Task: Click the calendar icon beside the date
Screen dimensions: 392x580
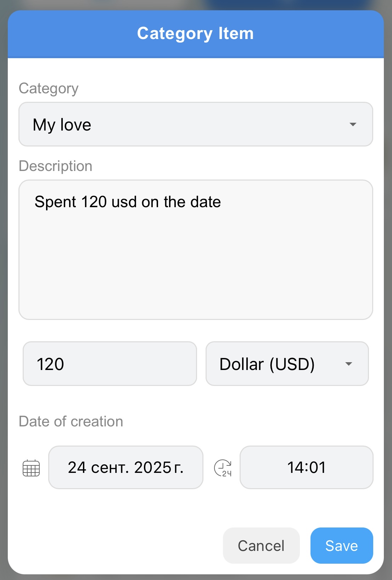Action: pos(31,468)
